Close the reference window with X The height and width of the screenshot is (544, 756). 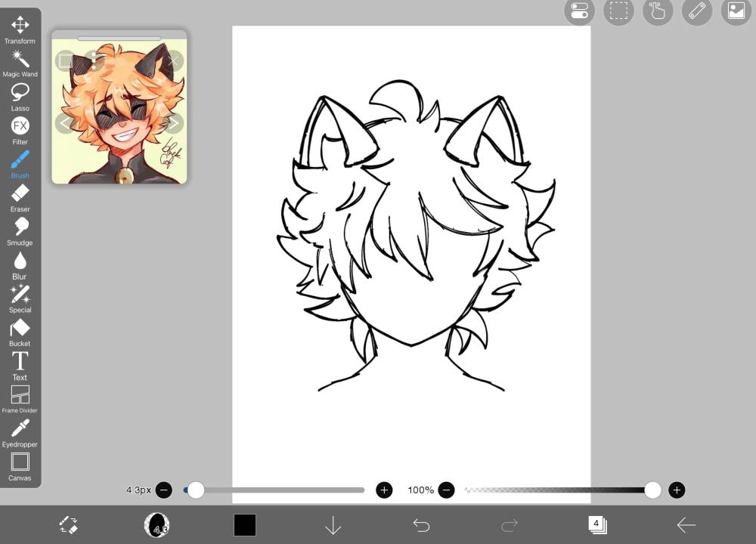click(x=172, y=60)
